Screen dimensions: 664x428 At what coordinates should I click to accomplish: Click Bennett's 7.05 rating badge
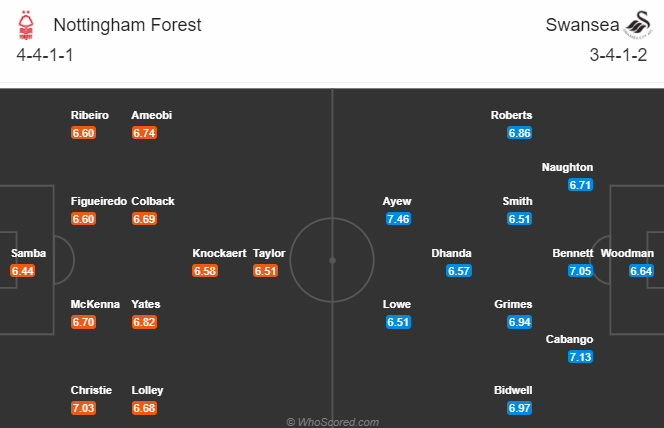coord(580,271)
